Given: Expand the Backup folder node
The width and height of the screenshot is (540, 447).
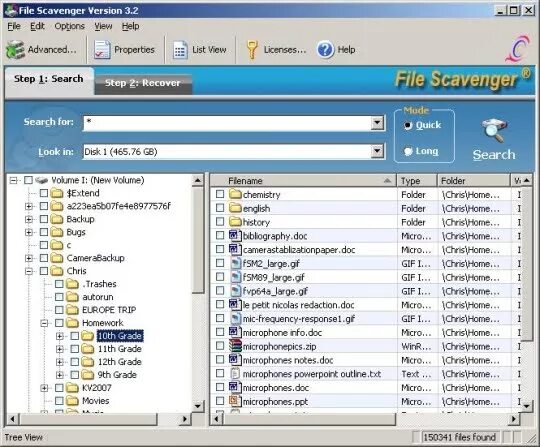Looking at the screenshot, I should 29,219.
